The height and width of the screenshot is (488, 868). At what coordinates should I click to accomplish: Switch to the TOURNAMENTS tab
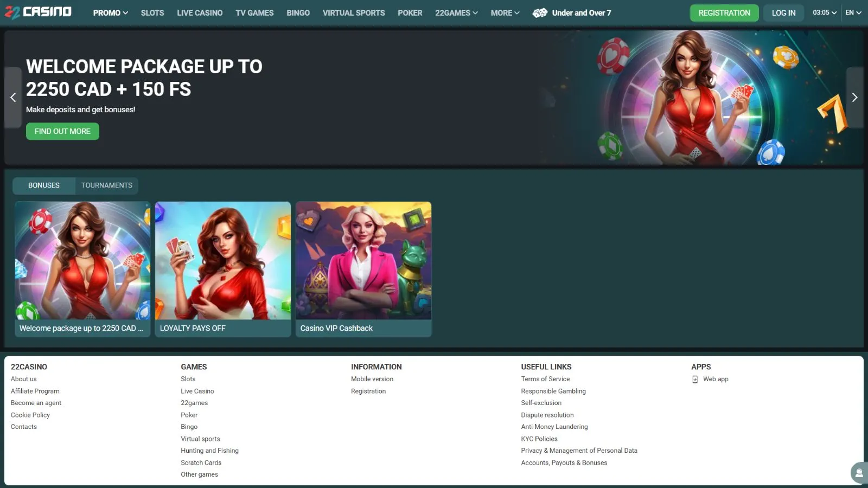tap(107, 185)
